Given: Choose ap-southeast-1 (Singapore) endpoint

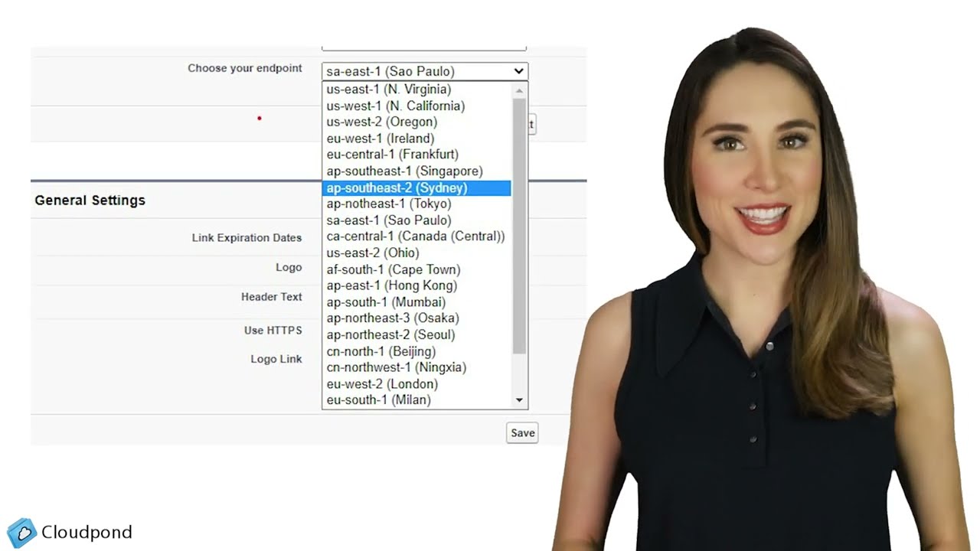Looking at the screenshot, I should [416, 171].
